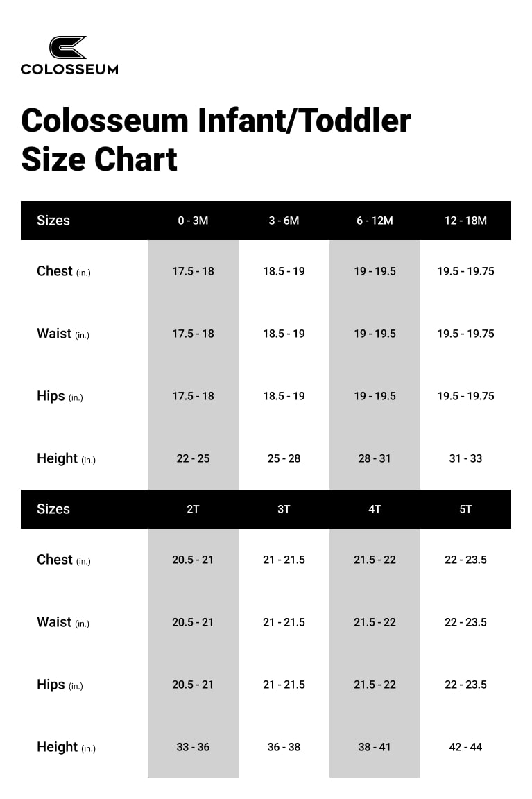This screenshot has width=532, height=799.
Task: Click the 6 - 12M column header
Action: tap(375, 221)
